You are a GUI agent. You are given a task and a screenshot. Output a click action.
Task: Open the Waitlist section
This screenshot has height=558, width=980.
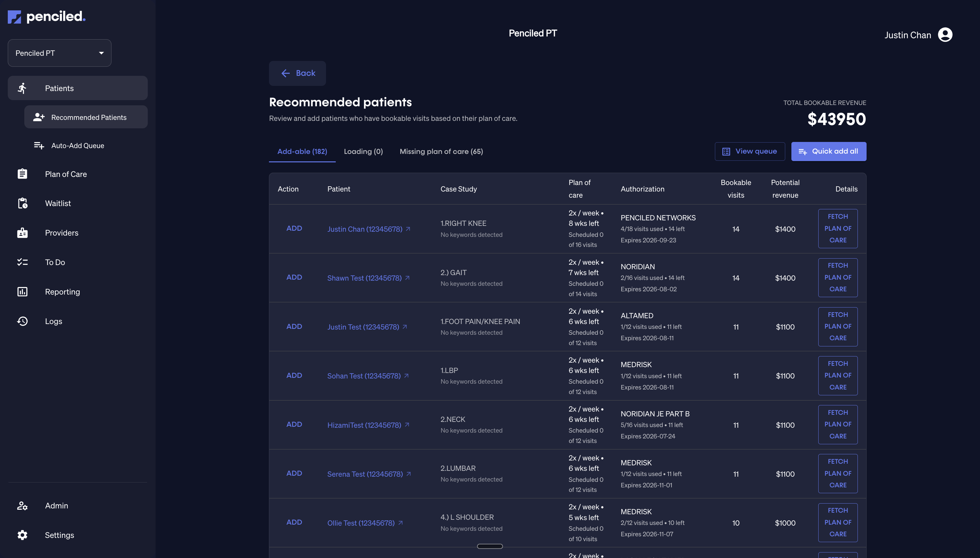pyautogui.click(x=78, y=203)
